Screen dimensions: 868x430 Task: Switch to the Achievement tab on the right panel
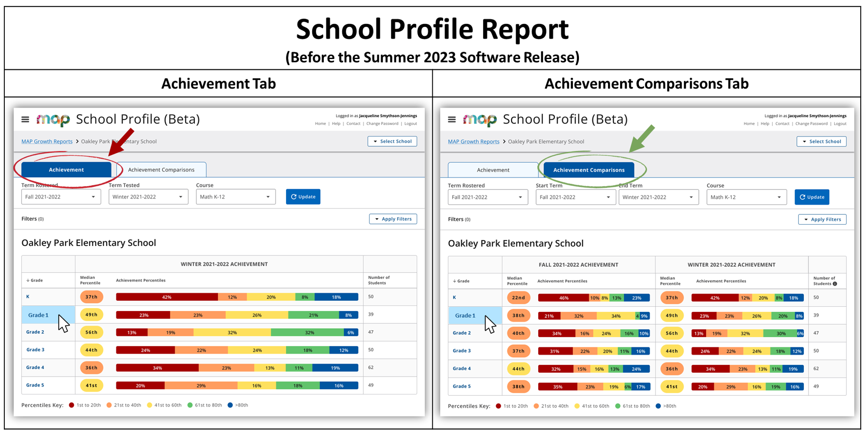tap(493, 170)
